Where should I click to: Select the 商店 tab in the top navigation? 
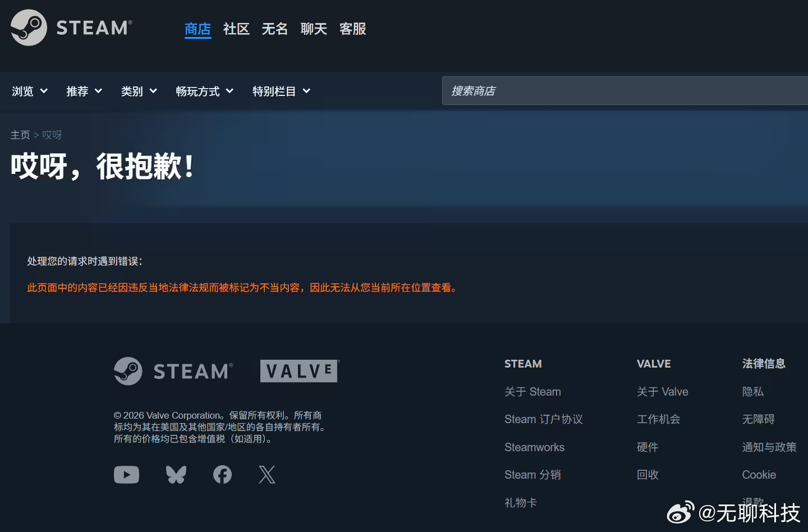click(x=198, y=29)
